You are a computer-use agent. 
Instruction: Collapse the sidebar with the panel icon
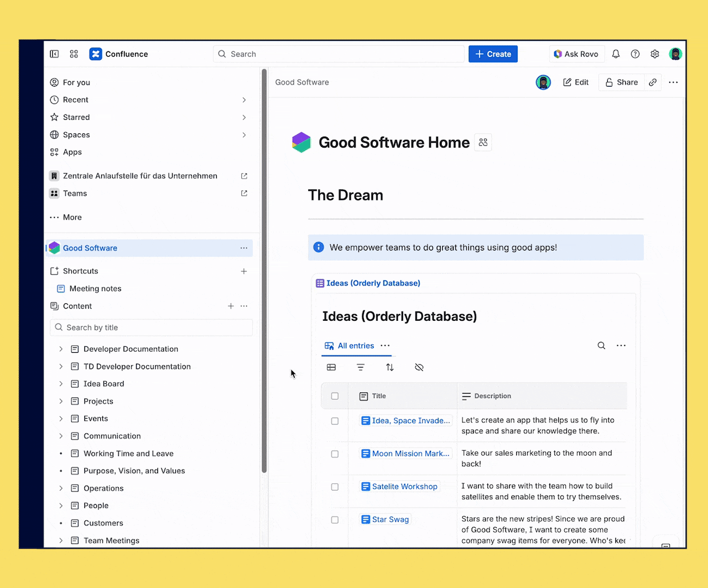(54, 54)
